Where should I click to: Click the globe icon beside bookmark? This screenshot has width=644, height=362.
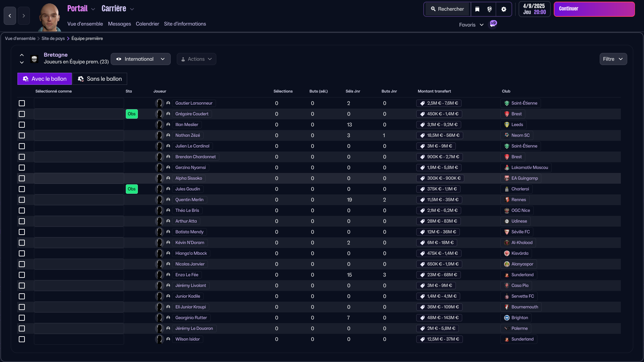pyautogui.click(x=489, y=9)
